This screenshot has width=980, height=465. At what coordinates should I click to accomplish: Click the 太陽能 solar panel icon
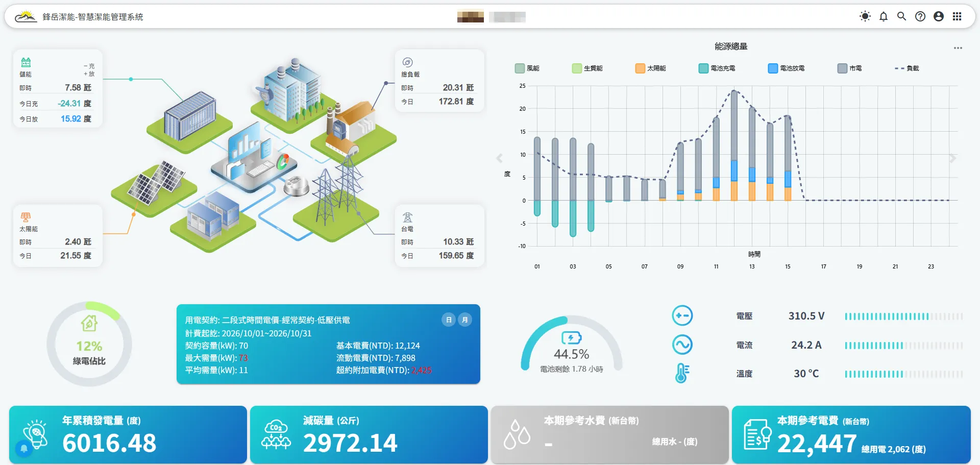click(26, 217)
